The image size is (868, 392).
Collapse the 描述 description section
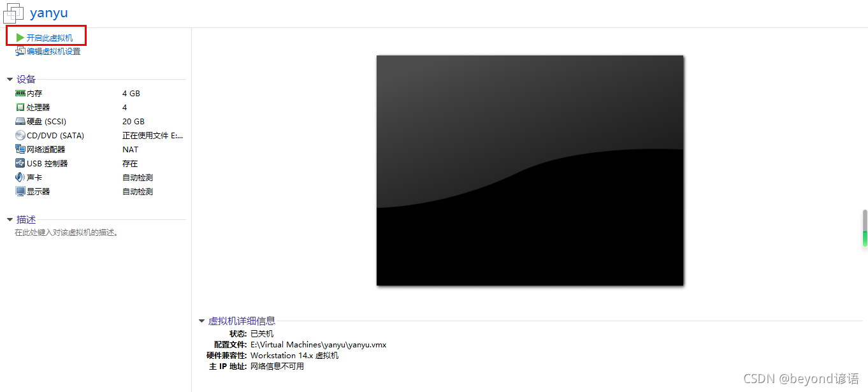(x=10, y=220)
